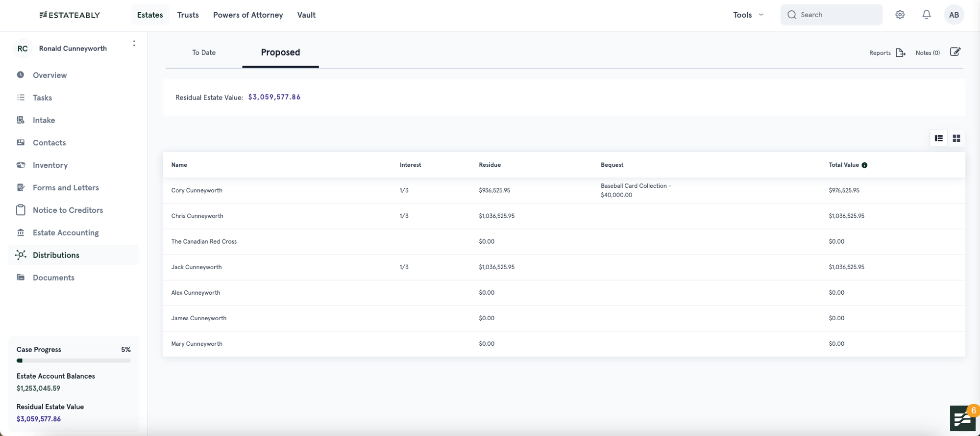Select the Proposed tab

(x=280, y=52)
